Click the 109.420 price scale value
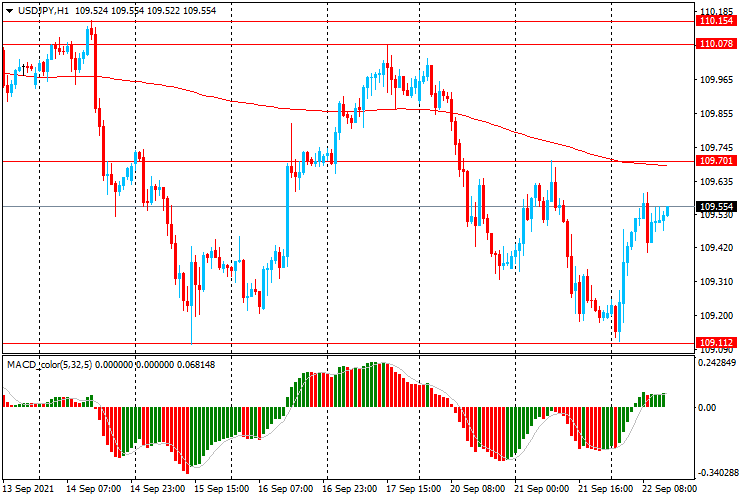 coord(716,248)
